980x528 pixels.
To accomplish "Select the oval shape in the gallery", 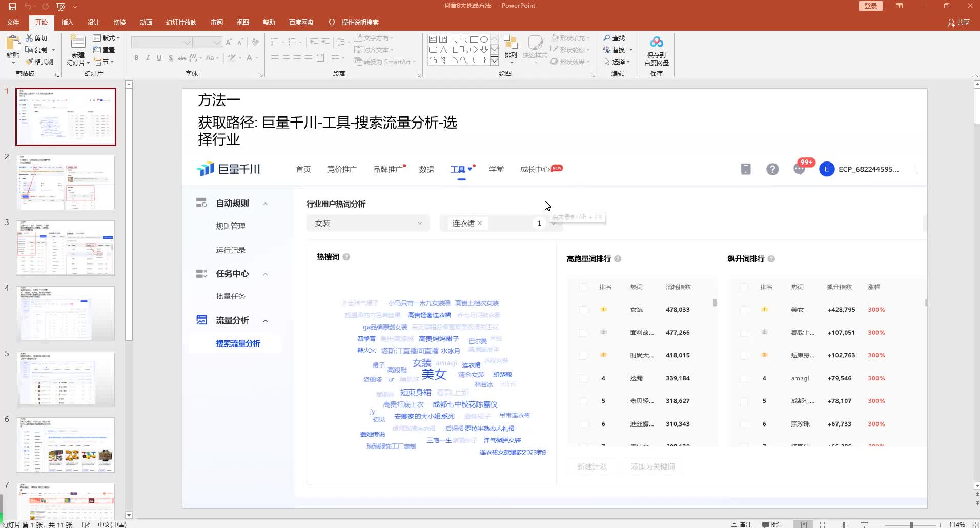I will click(484, 39).
